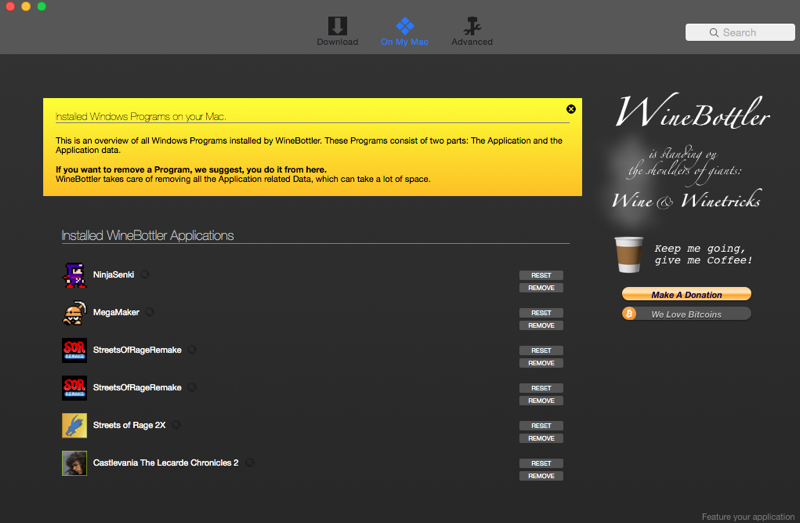Close the window with the red button
Screen dimensions: 800x523
[x=10, y=7]
